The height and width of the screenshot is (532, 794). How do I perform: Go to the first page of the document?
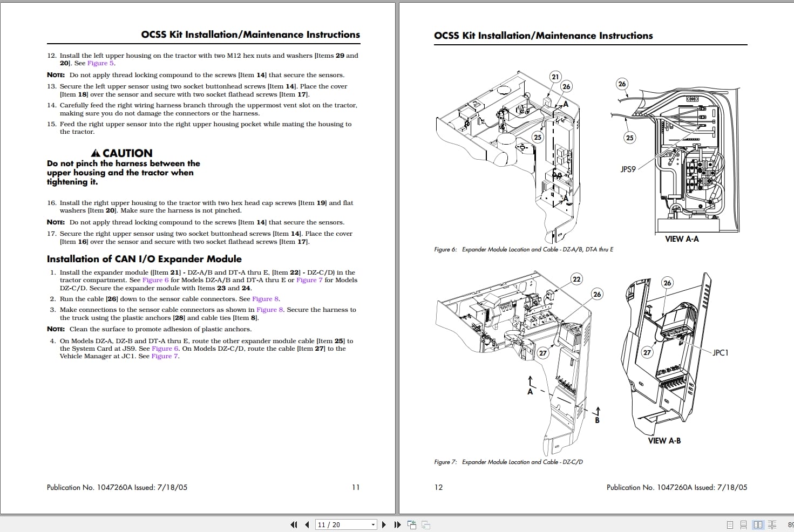click(294, 524)
